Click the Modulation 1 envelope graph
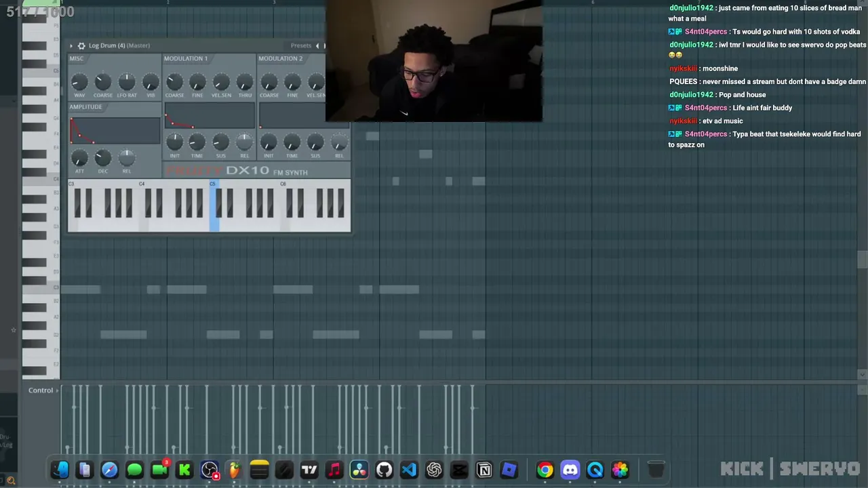Image resolution: width=868 pixels, height=488 pixels. tap(210, 115)
